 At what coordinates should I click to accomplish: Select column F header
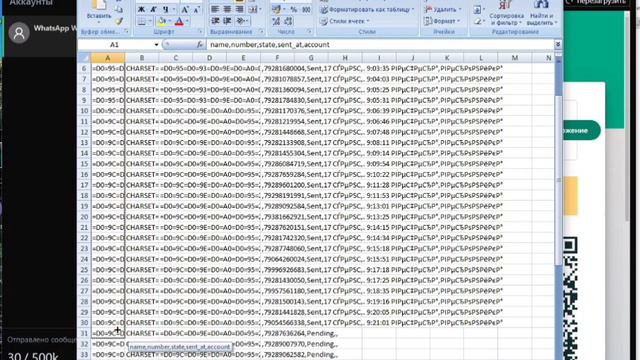click(277, 58)
